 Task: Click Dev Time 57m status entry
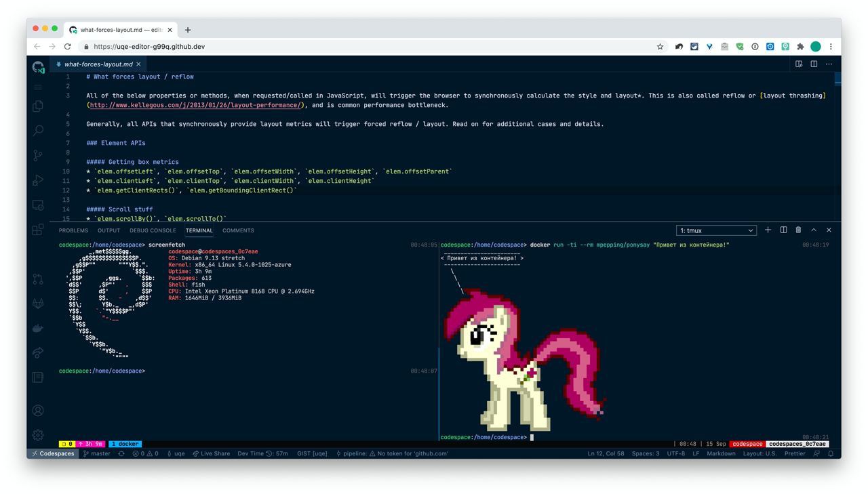click(262, 453)
